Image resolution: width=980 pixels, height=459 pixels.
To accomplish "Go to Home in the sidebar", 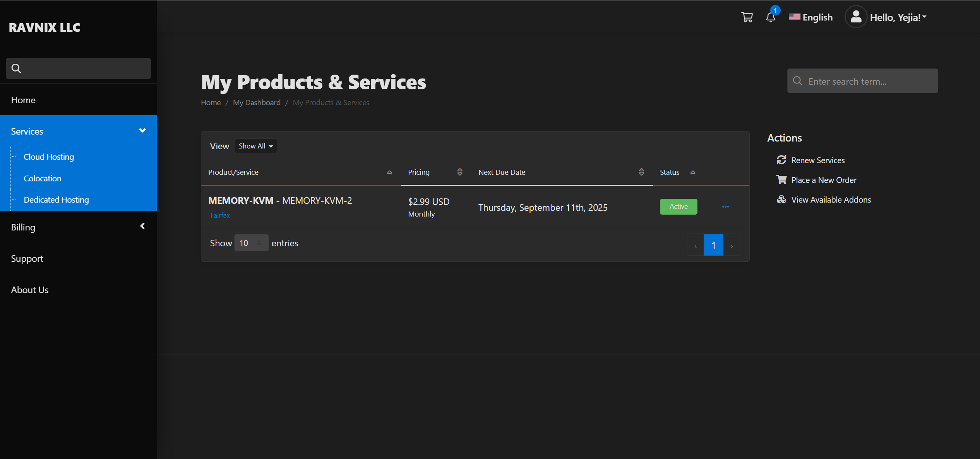I will coord(23,100).
